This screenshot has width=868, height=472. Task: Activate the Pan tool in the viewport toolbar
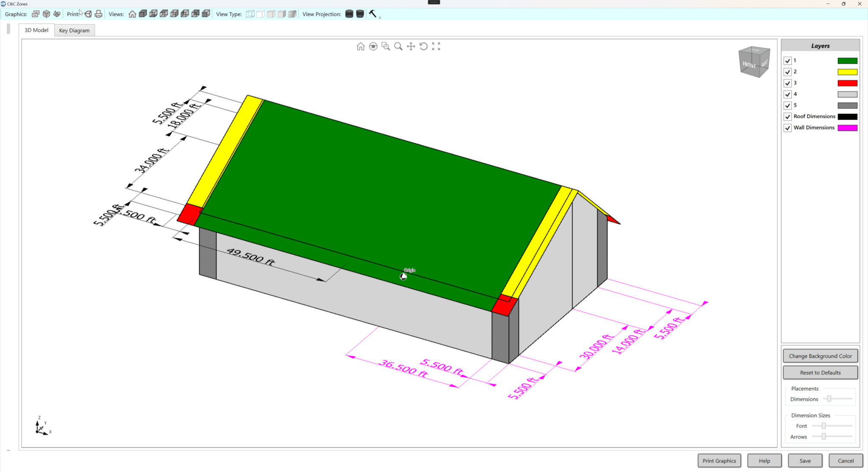(x=411, y=47)
